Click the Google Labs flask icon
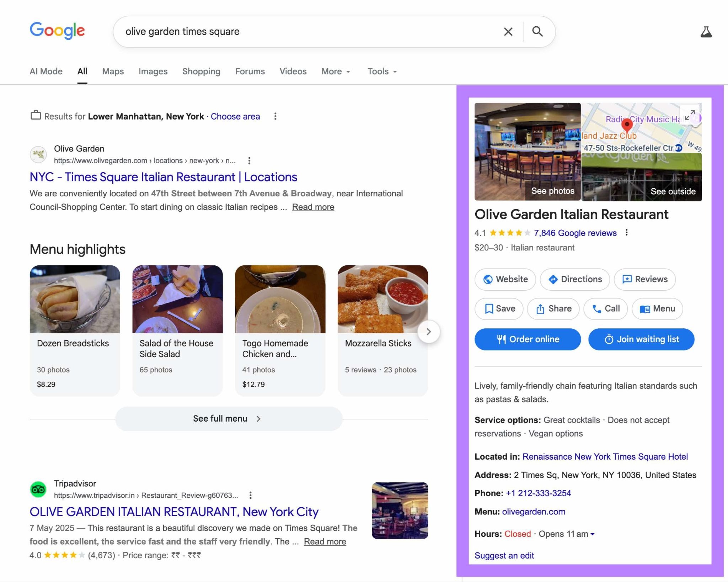 coord(707,31)
